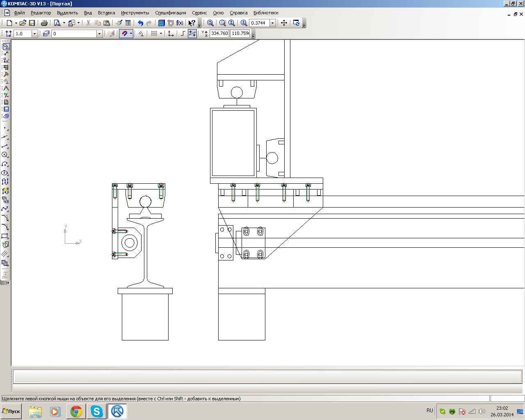Open the current layer dropdown

tap(99, 34)
